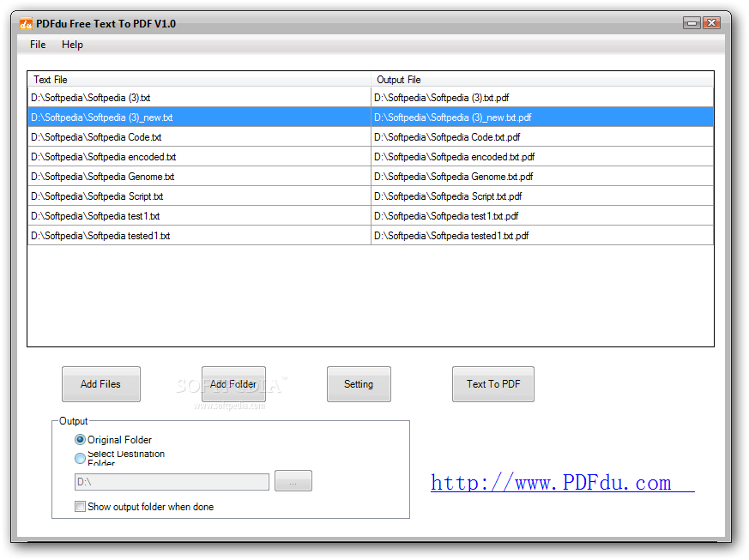Click the browse '...' button
The image size is (749, 560).
tap(293, 481)
